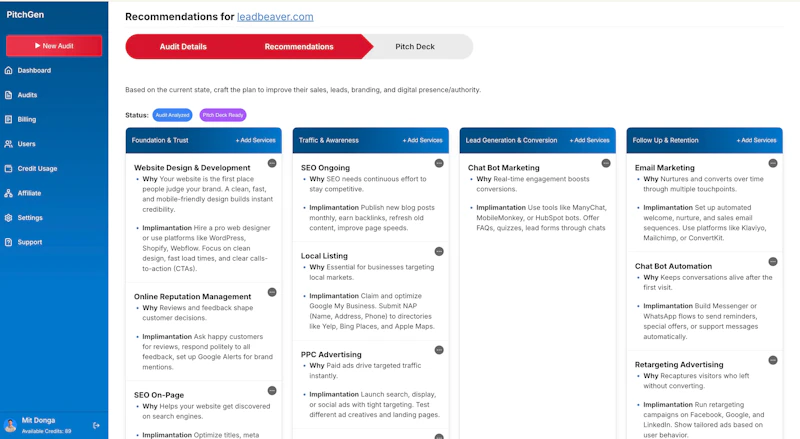Click the Support icon in the sidebar
This screenshot has width=800, height=439.
tap(8, 242)
